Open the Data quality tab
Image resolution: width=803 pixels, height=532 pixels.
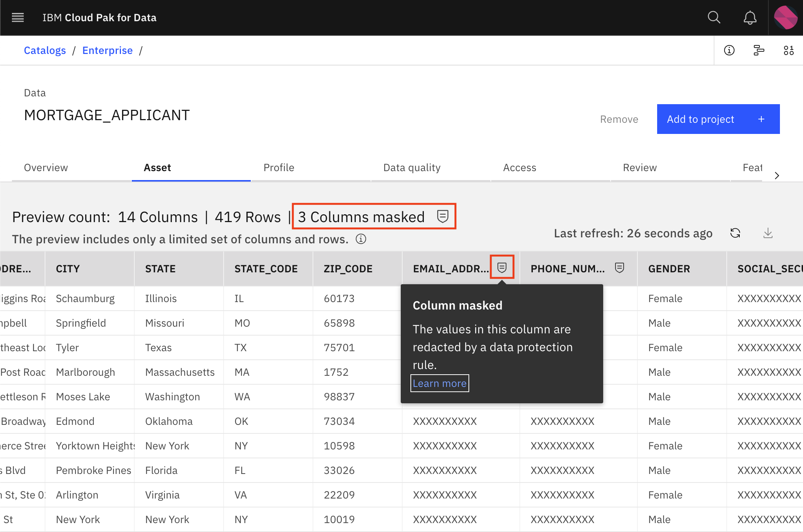click(412, 167)
